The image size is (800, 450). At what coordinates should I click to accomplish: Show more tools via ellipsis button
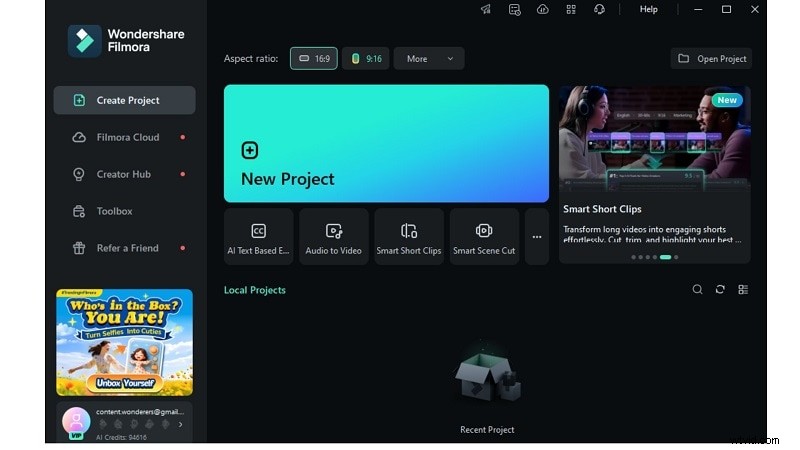pos(537,237)
